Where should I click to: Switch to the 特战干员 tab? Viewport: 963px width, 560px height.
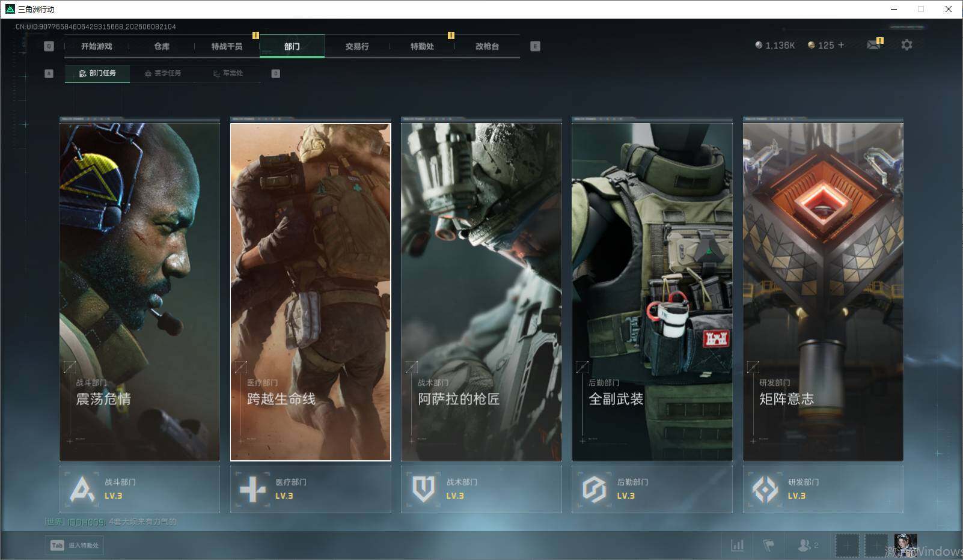tap(227, 46)
